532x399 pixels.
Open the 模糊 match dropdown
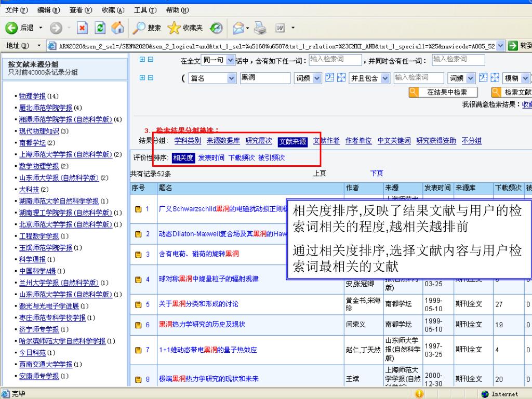click(x=525, y=78)
